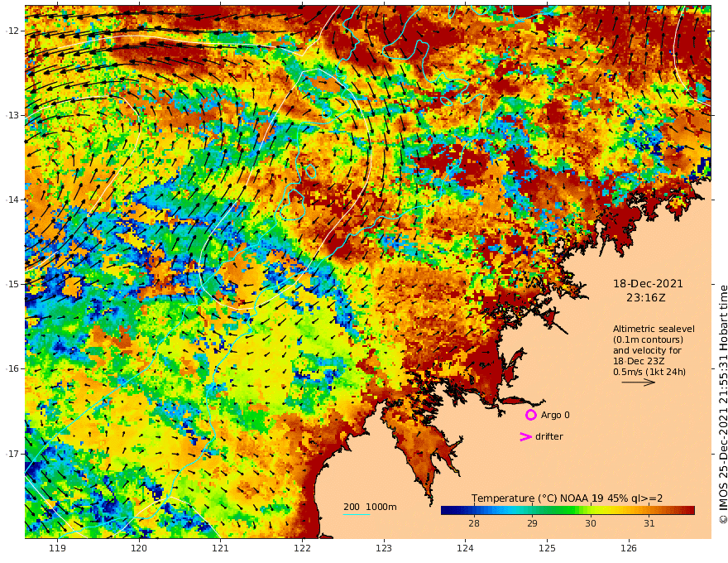Click the latitude axis label -12

point(12,31)
